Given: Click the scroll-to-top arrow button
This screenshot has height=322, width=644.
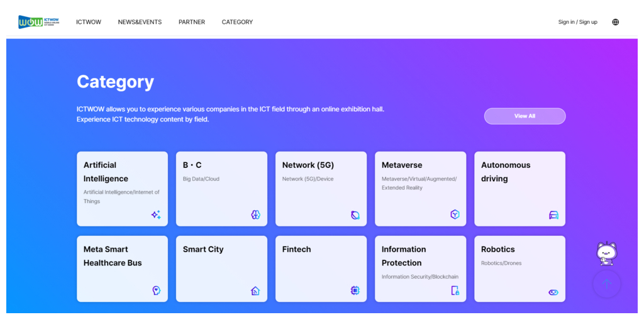Looking at the screenshot, I should coord(606,284).
